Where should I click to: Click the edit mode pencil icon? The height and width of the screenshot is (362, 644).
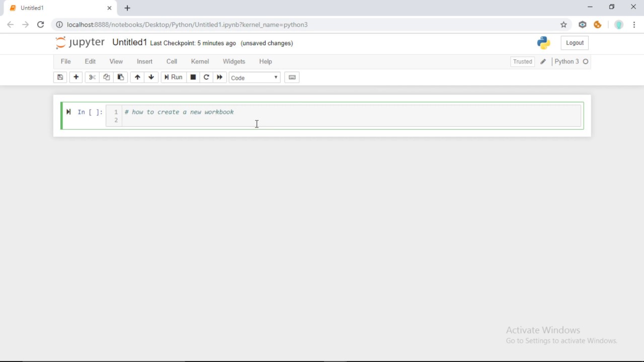(543, 62)
